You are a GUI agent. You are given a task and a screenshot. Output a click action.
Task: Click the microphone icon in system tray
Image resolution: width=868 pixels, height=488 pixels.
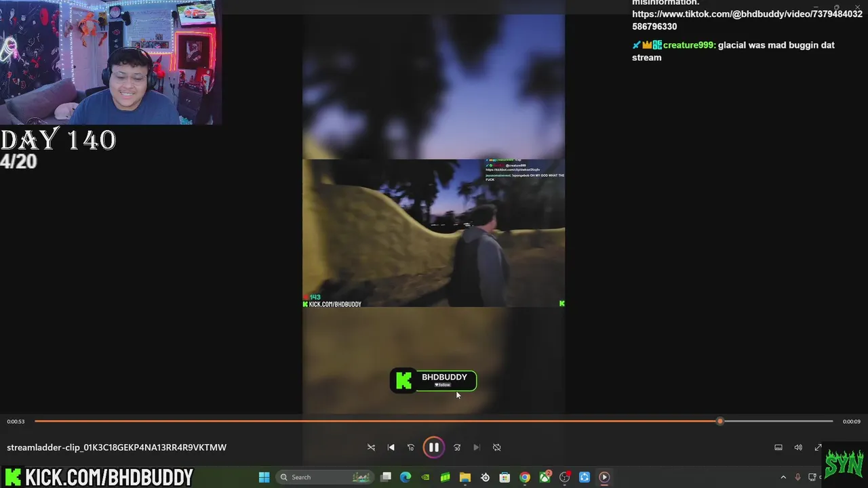[x=797, y=477]
